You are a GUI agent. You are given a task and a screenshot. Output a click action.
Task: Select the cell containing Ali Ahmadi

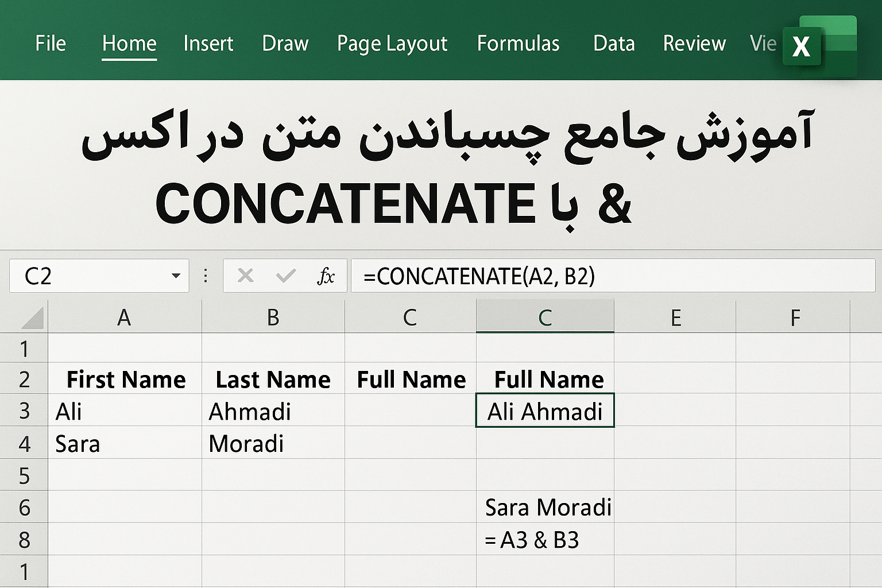(544, 411)
